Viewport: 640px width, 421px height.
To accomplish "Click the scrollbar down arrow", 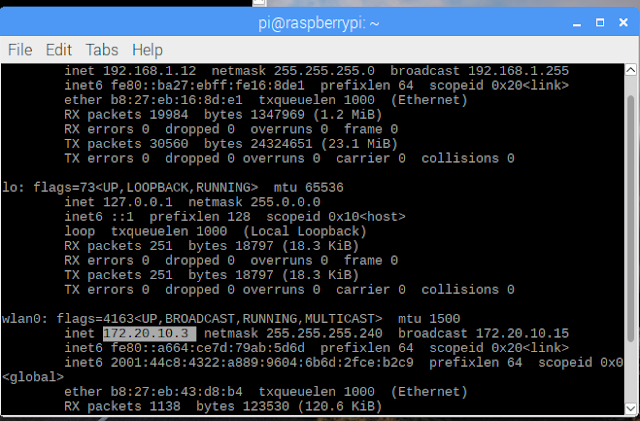I will [x=631, y=408].
